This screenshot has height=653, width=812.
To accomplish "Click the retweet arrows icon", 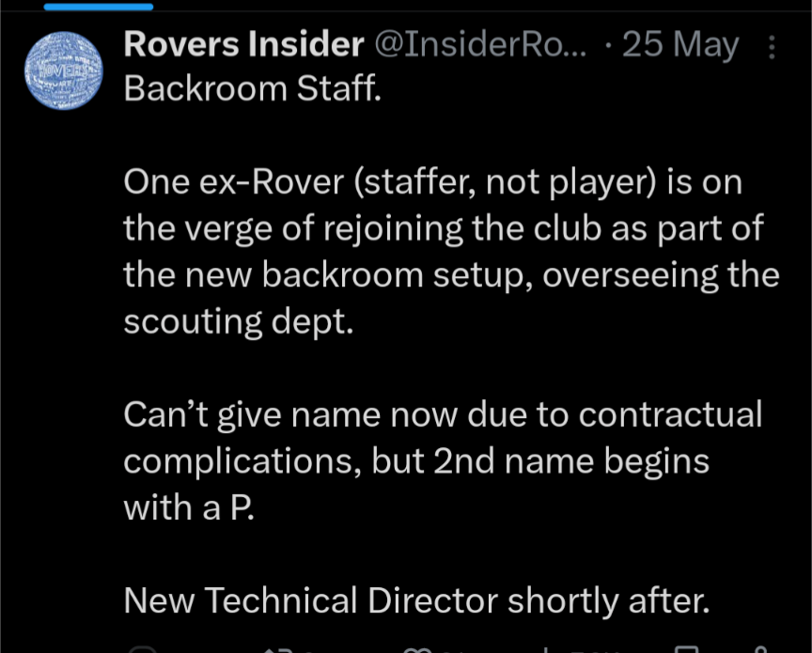I will pos(279,650).
